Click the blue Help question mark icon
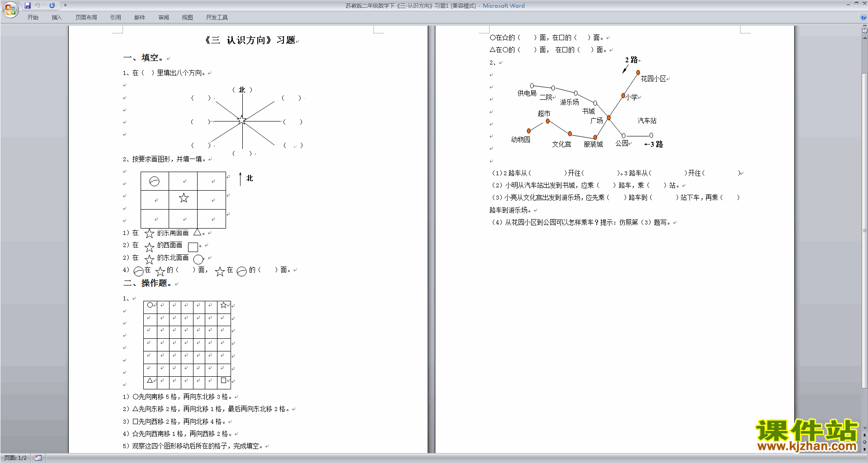 [863, 18]
